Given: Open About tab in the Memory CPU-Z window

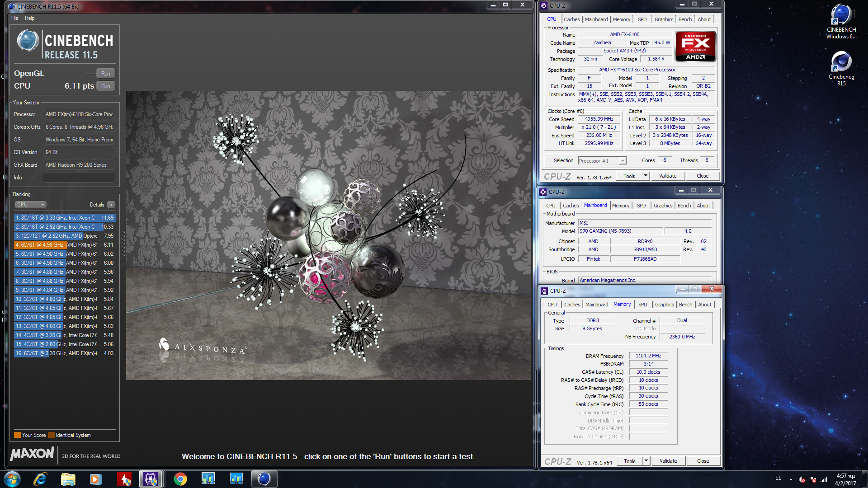Looking at the screenshot, I should [705, 305].
